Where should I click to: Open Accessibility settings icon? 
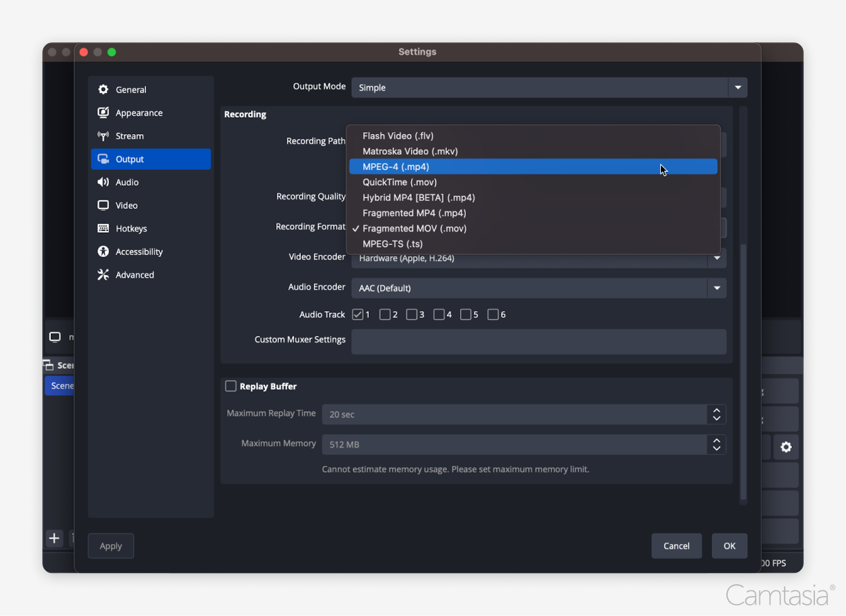pos(104,251)
